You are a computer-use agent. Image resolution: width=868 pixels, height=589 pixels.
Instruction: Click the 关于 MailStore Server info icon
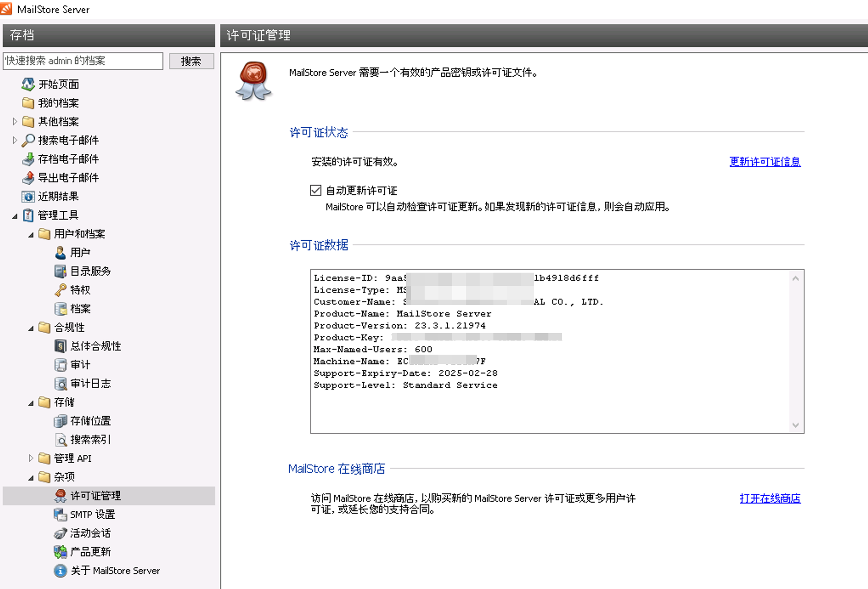point(60,570)
